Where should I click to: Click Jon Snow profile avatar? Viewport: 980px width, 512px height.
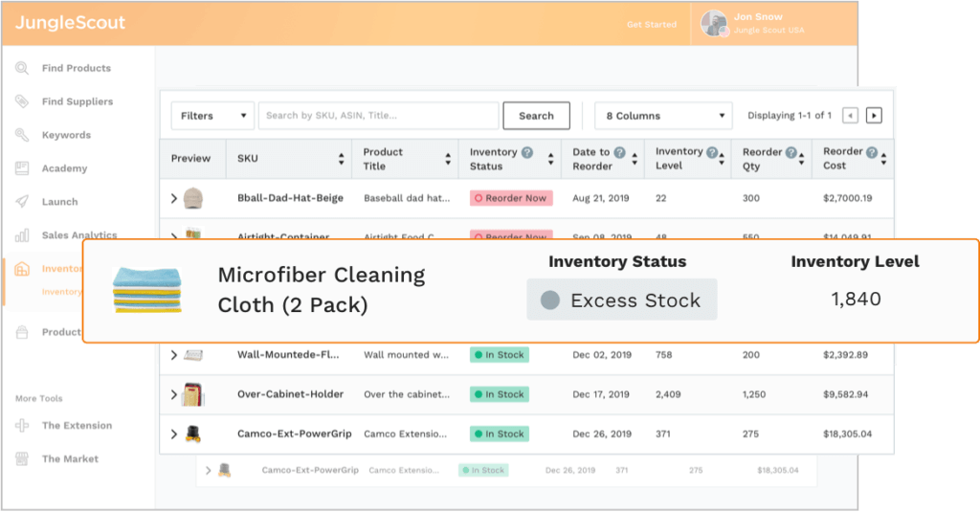714,24
